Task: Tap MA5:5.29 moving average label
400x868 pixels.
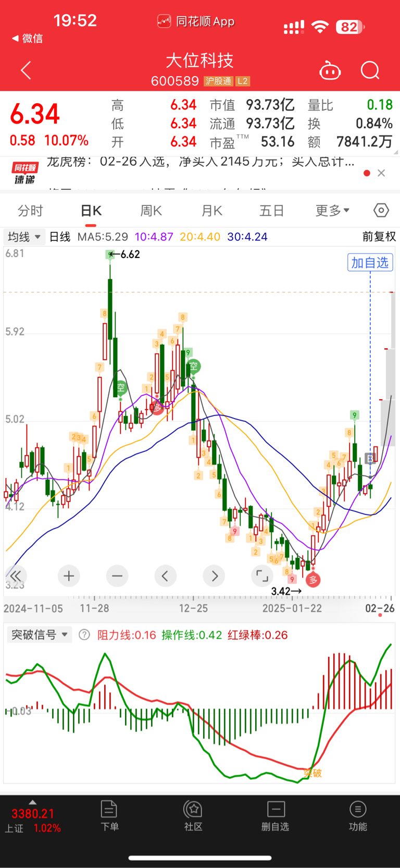Action: pos(103,237)
